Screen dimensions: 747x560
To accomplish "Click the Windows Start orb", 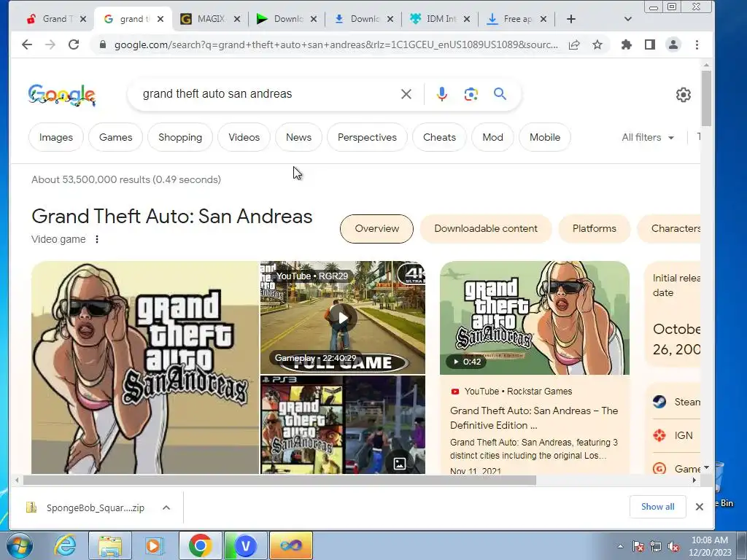I will point(18,546).
